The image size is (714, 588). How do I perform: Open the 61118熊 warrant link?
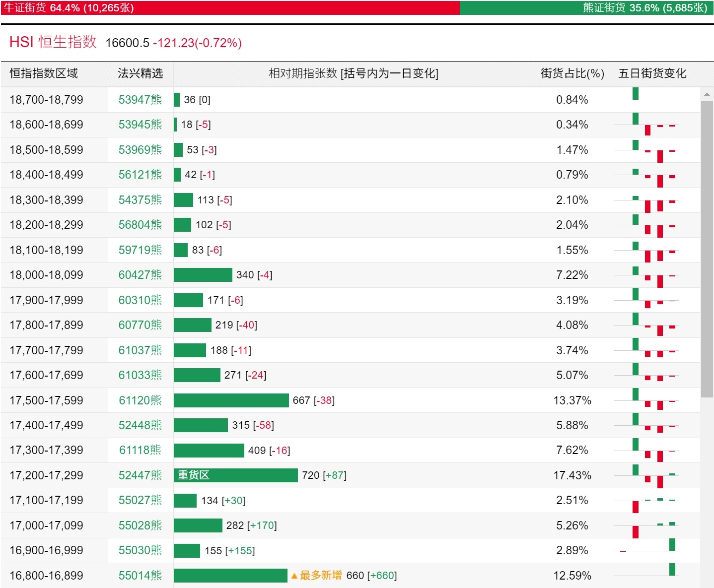tap(140, 450)
